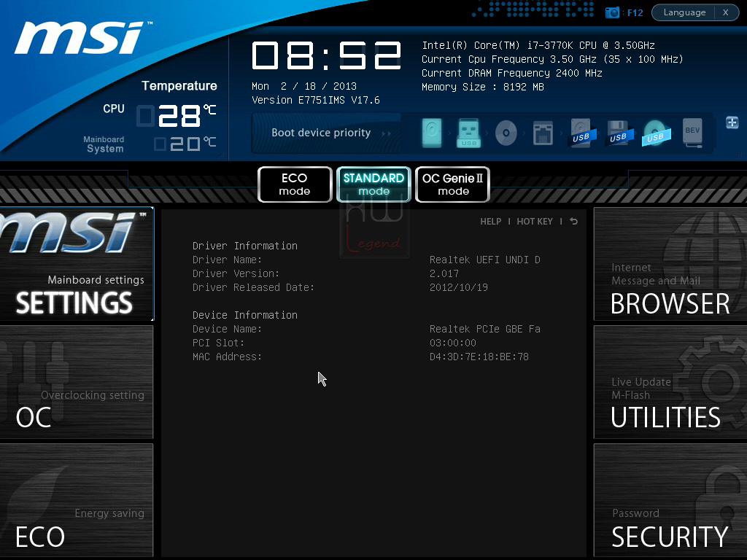Click the release date 2012/10/19
Viewport: 747px width, 560px height.
[x=459, y=287]
